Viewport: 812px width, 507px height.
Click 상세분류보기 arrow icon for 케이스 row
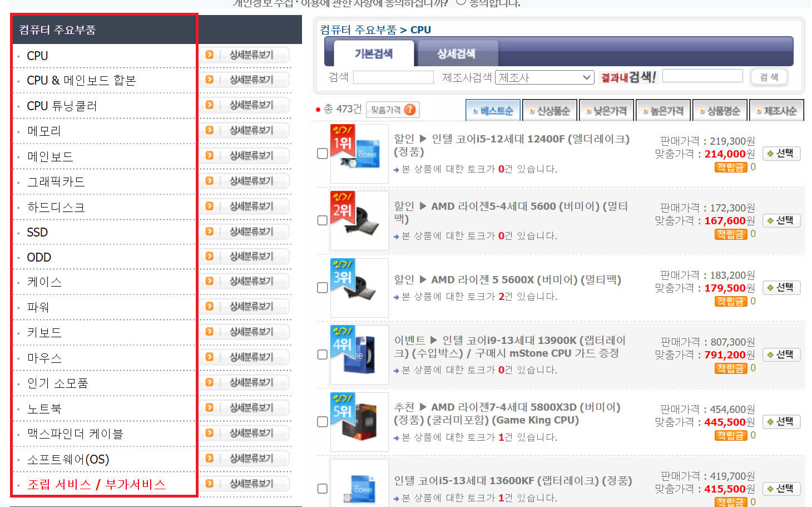coord(210,281)
